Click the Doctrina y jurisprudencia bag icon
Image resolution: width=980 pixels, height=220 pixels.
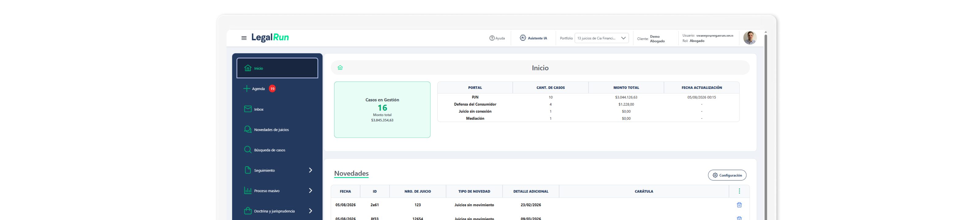point(248,211)
